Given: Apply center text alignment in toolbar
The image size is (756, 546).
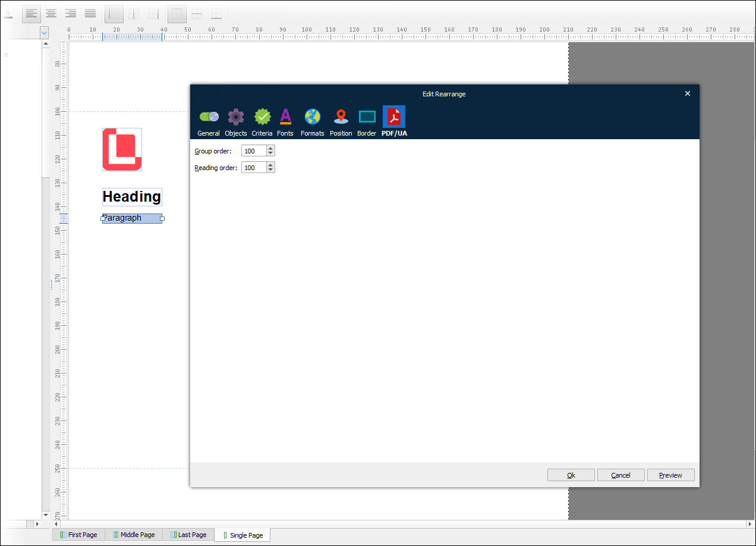Looking at the screenshot, I should [52, 13].
